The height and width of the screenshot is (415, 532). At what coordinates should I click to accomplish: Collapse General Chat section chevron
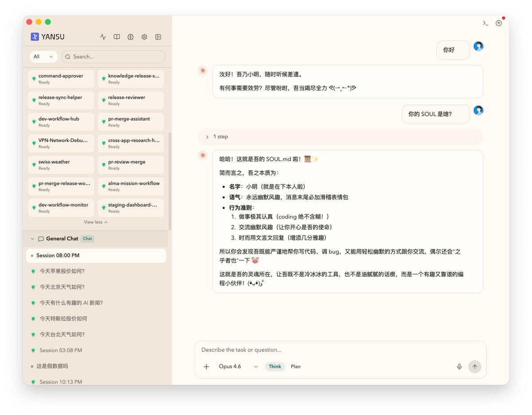click(32, 239)
